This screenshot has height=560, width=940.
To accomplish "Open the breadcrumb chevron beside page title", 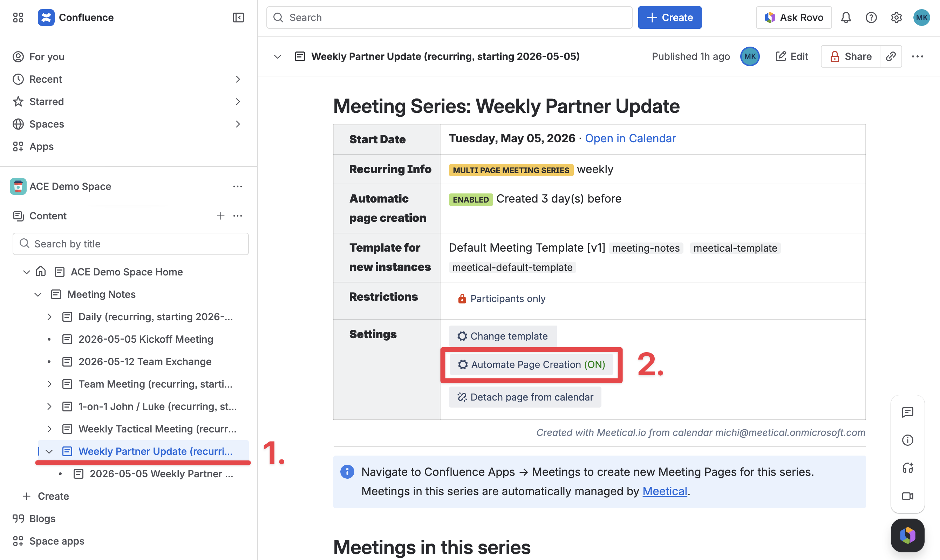I will coord(277,57).
